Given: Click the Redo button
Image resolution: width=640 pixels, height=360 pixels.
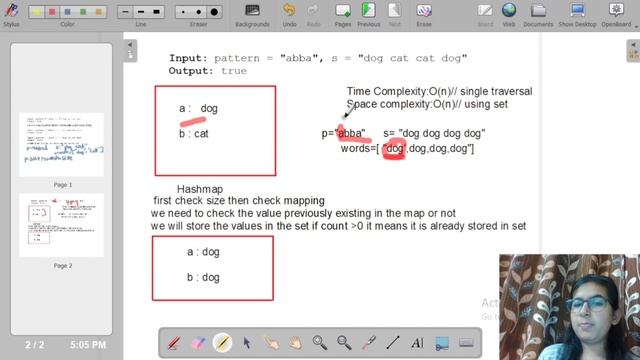Looking at the screenshot, I should click(x=313, y=15).
